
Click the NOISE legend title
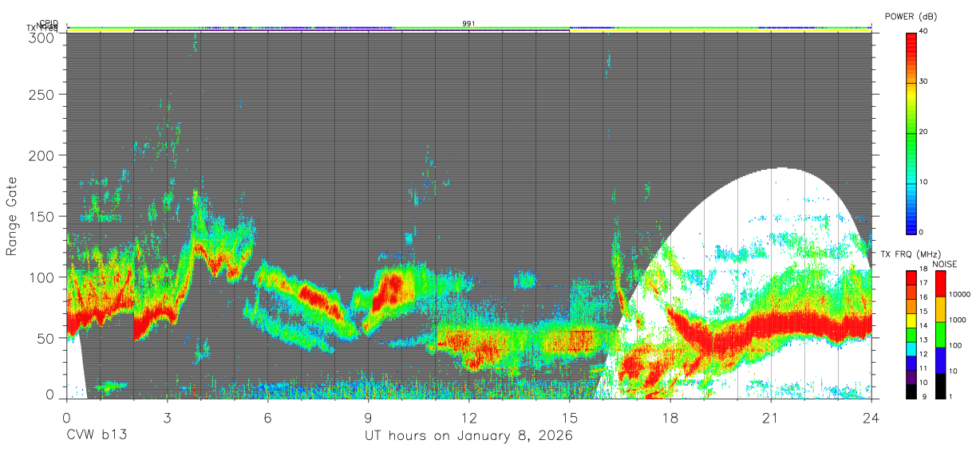click(x=945, y=264)
